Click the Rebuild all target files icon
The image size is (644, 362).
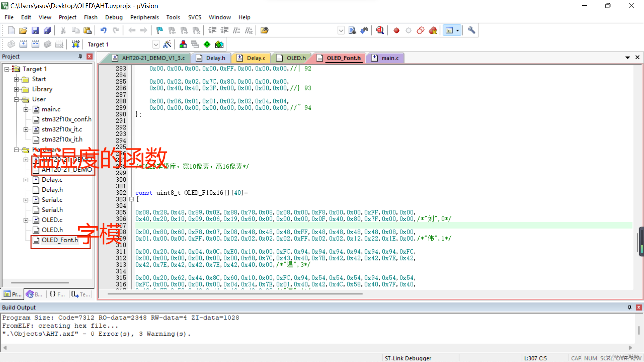tap(36, 44)
